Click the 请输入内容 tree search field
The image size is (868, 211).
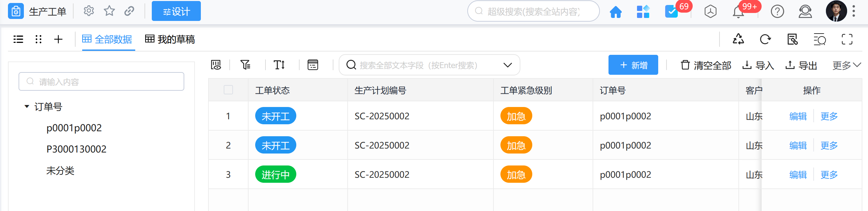[x=101, y=82]
